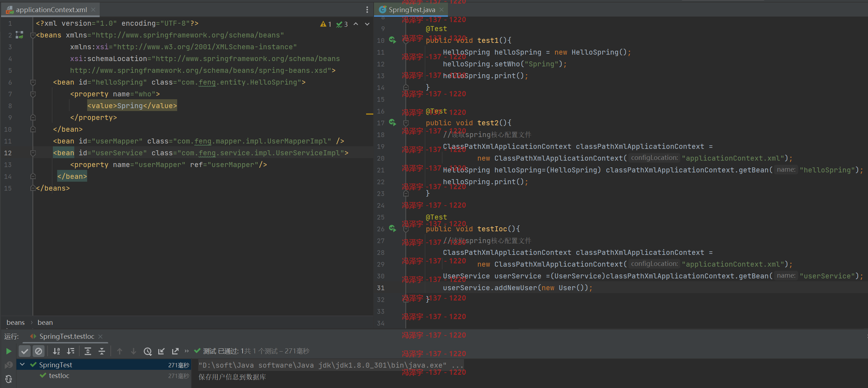Close the applicationContext.xml tab
The height and width of the screenshot is (388, 868).
(93, 10)
